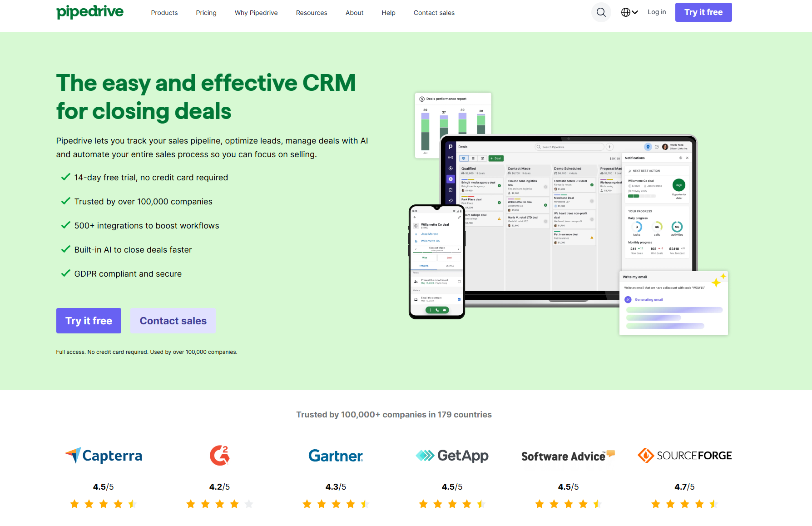812x526 pixels.
Task: Click the hero Try it free button
Action: (89, 321)
